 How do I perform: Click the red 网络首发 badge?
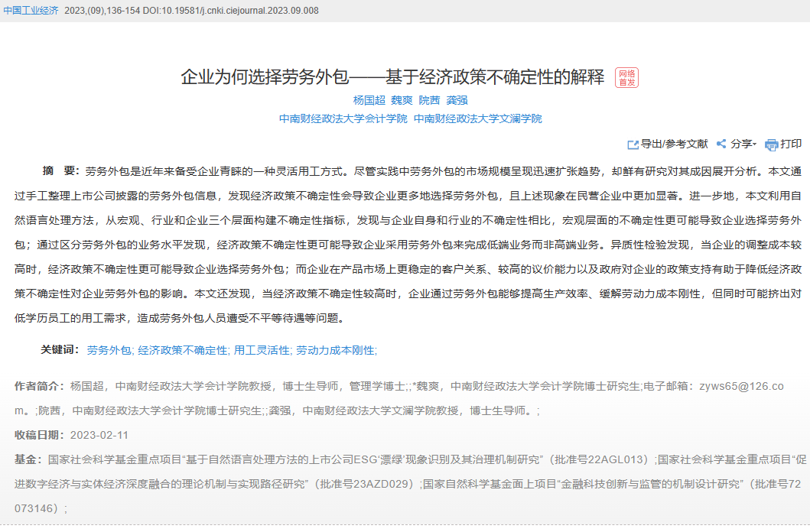tap(626, 77)
